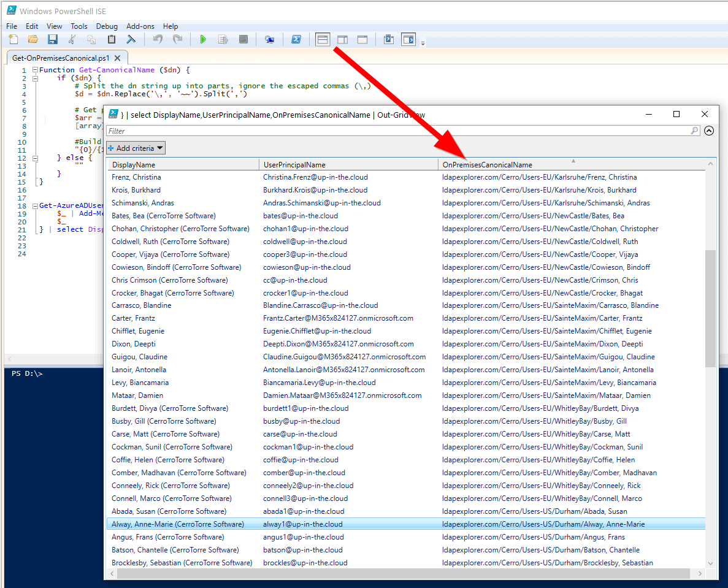Show script pane on top layout icon
This screenshot has width=728, height=588.
323,39
